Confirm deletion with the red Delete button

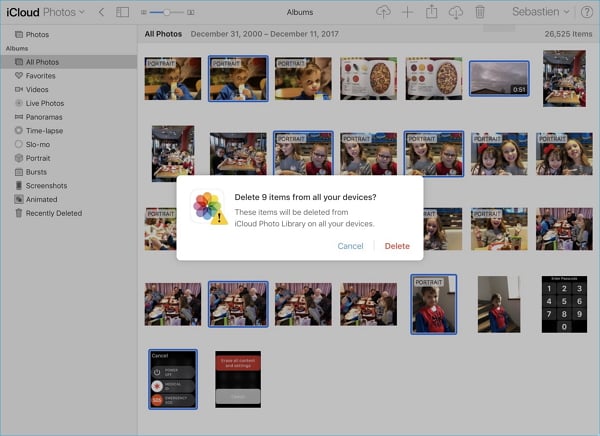click(x=397, y=246)
